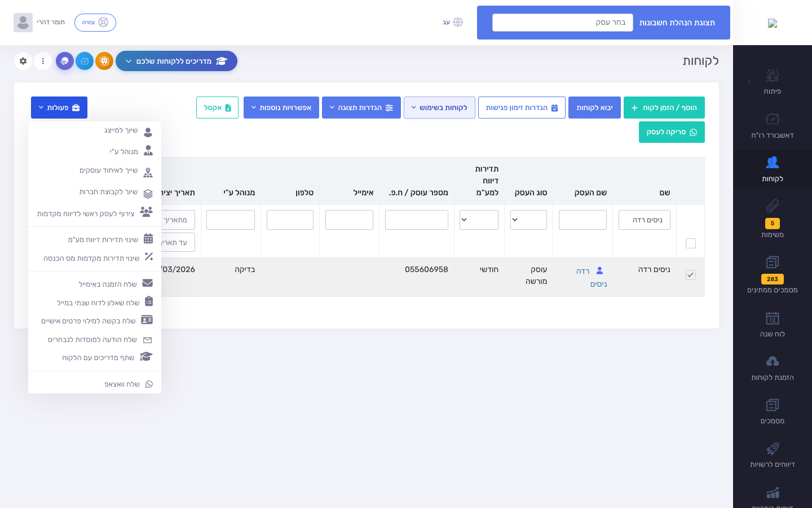Viewport: 812px width, 508px height.
Task: Click the מנוהל ע"י filter input
Action: [231, 220]
